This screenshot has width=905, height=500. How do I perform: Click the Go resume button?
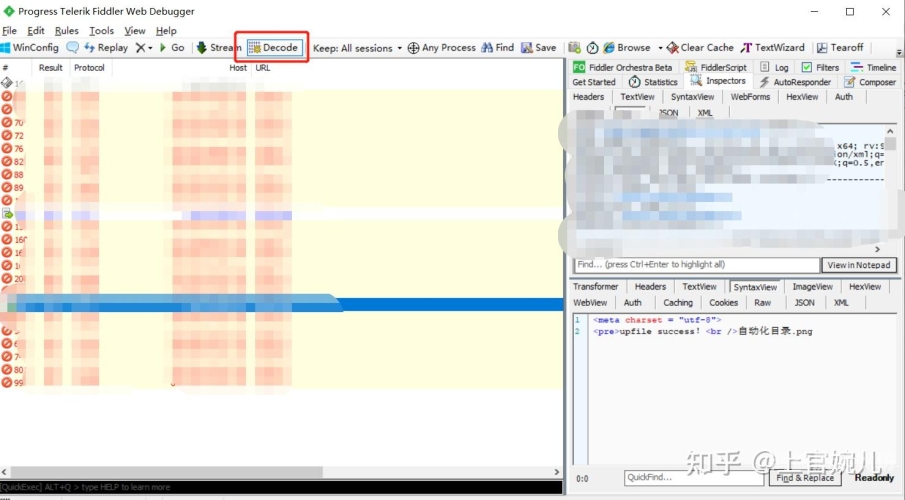[171, 47]
